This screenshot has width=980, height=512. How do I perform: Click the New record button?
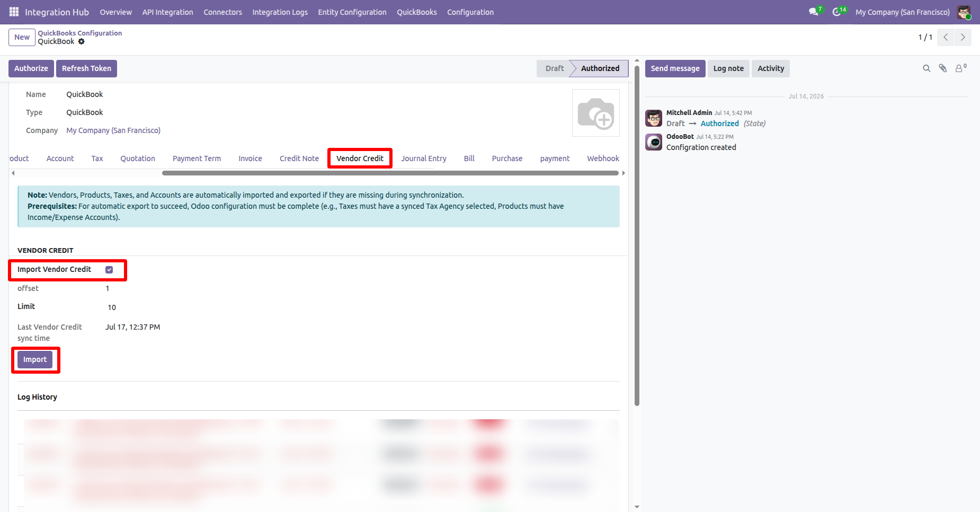22,37
